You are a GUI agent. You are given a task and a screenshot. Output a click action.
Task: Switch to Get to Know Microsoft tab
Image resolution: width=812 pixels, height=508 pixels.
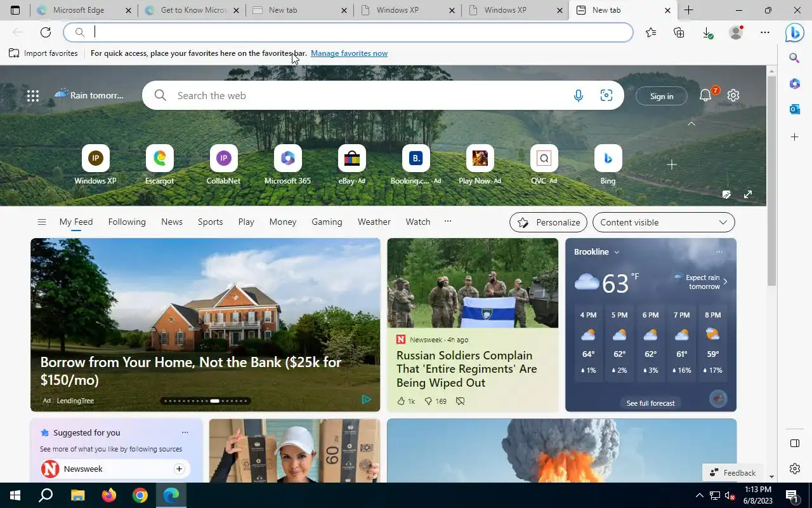pos(193,10)
